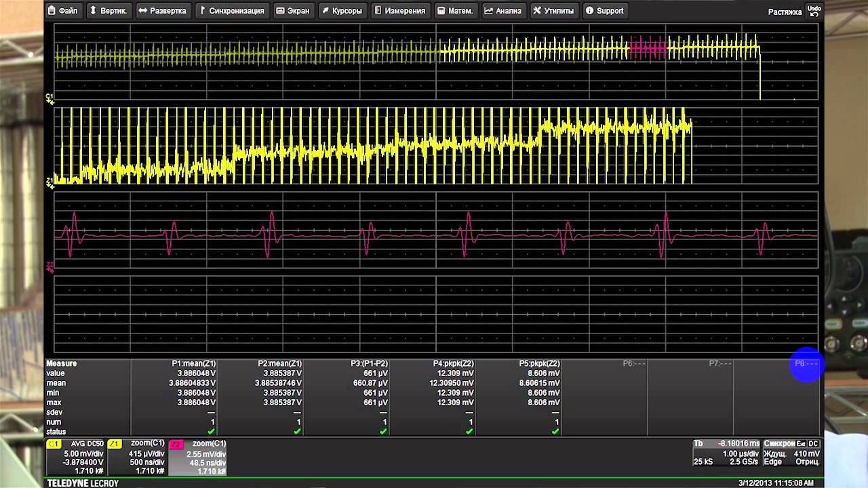Click the info icon beside Support
This screenshot has height=488, width=868.
click(x=589, y=11)
